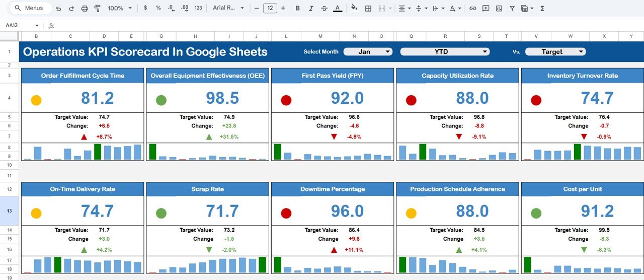644x280 pixels.
Task: Toggle italic formatting
Action: (311, 9)
